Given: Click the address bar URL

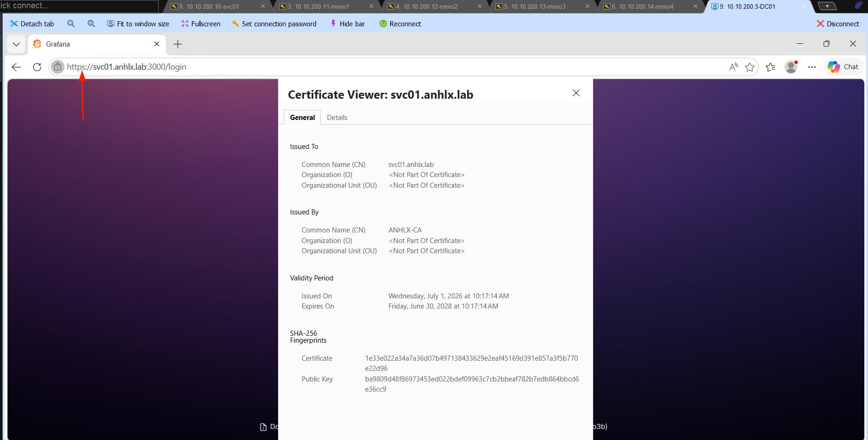Looking at the screenshot, I should pyautogui.click(x=127, y=67).
